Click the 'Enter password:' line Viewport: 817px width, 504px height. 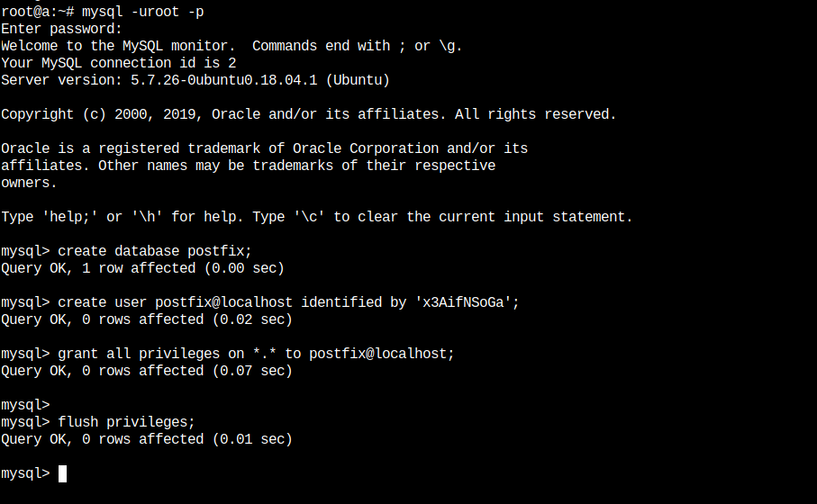click(61, 29)
